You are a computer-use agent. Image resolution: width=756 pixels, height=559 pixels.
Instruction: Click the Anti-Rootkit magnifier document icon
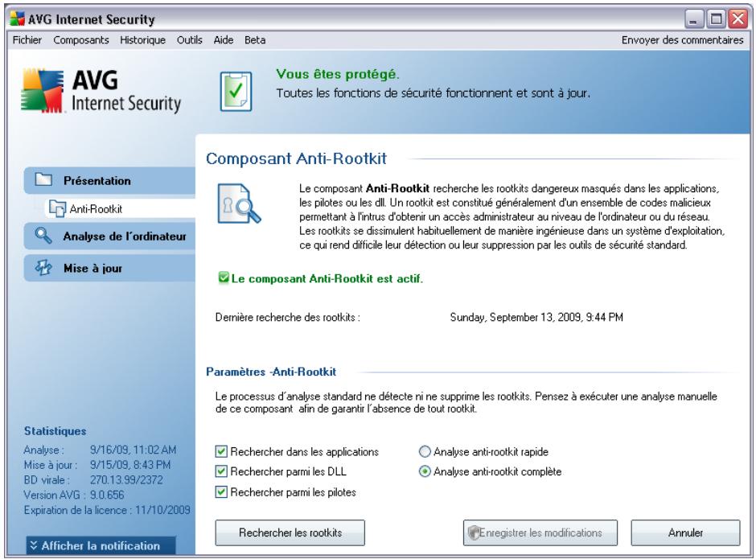pyautogui.click(x=239, y=203)
